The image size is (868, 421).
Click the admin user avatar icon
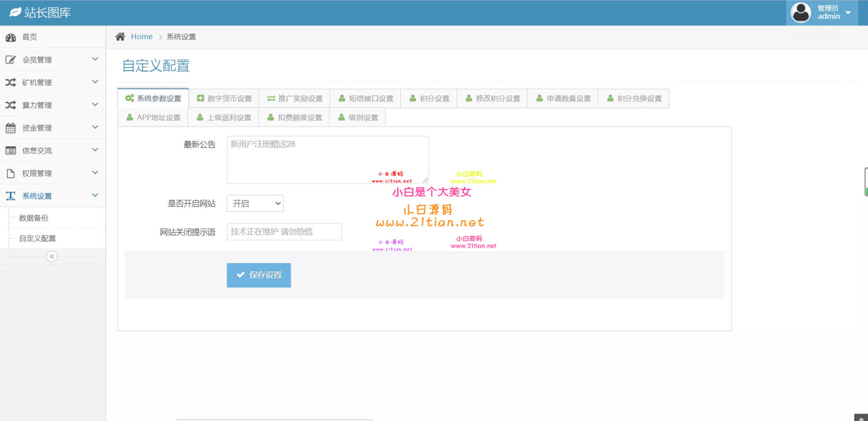(801, 13)
